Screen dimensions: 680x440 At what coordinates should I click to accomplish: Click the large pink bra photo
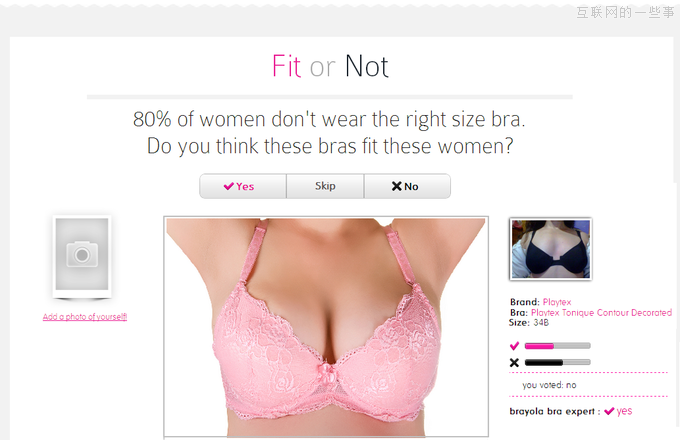click(x=326, y=327)
